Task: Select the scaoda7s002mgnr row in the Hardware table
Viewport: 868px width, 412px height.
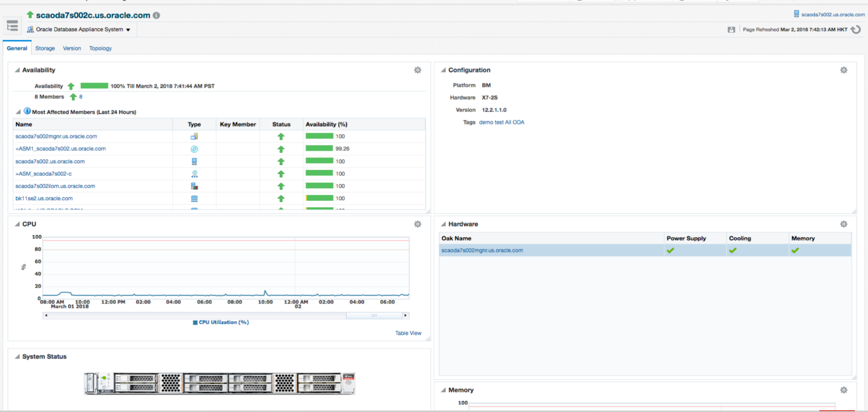Action: coord(482,250)
